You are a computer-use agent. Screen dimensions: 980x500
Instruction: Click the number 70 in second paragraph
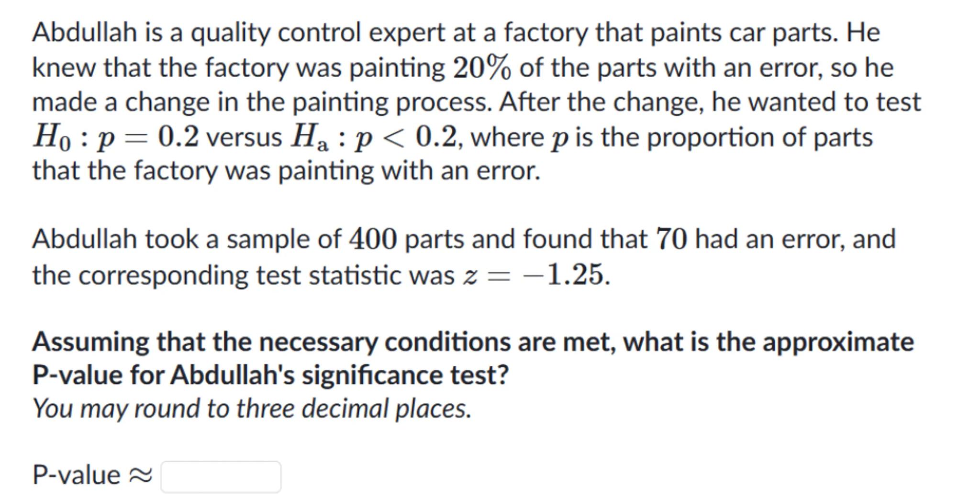pos(671,239)
